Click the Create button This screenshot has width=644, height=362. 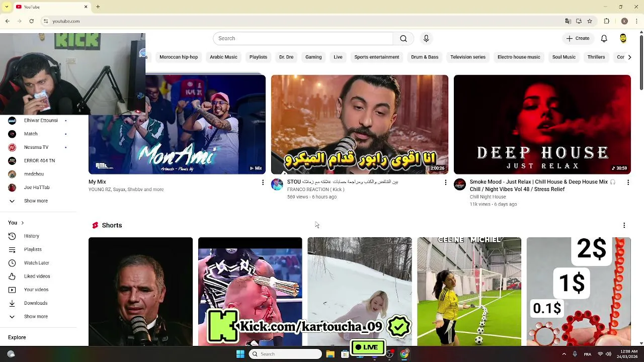[578, 39]
